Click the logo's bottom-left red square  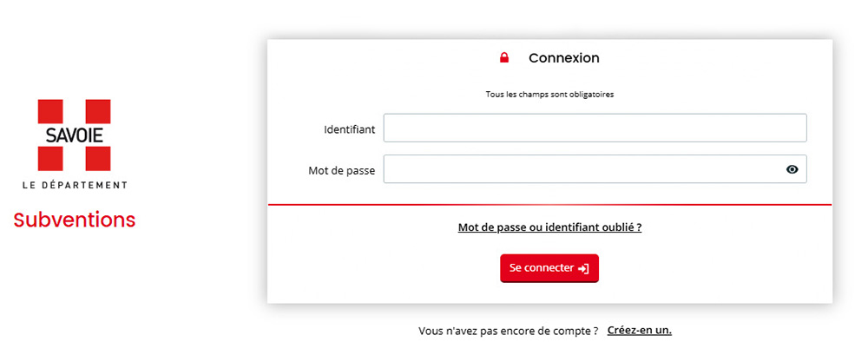(x=51, y=159)
